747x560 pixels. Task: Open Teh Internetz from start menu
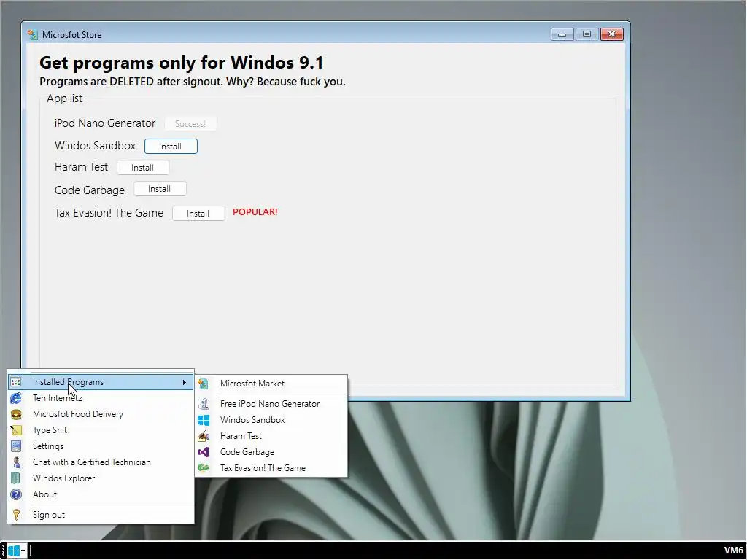coord(101,398)
